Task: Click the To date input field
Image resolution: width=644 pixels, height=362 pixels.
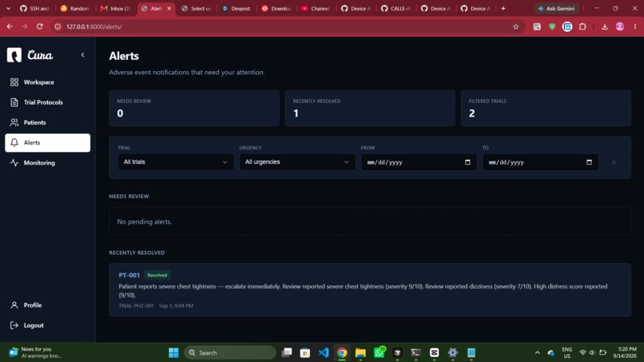Action: [x=540, y=162]
